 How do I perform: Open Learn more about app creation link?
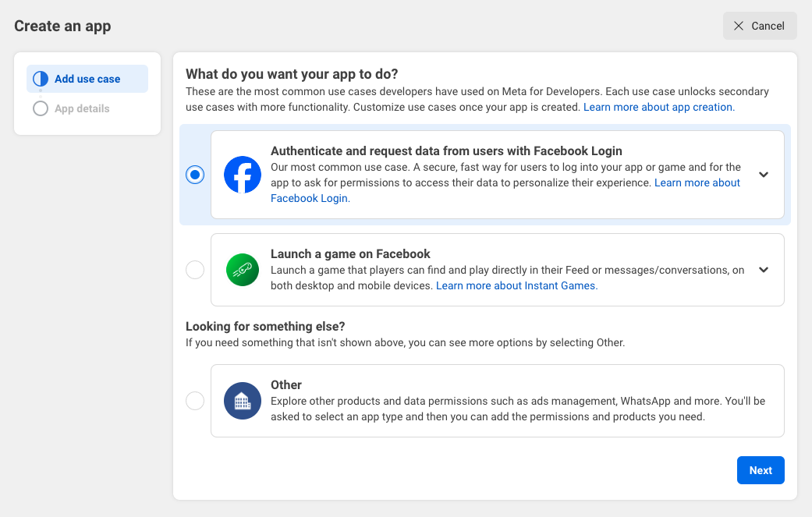pyautogui.click(x=658, y=107)
